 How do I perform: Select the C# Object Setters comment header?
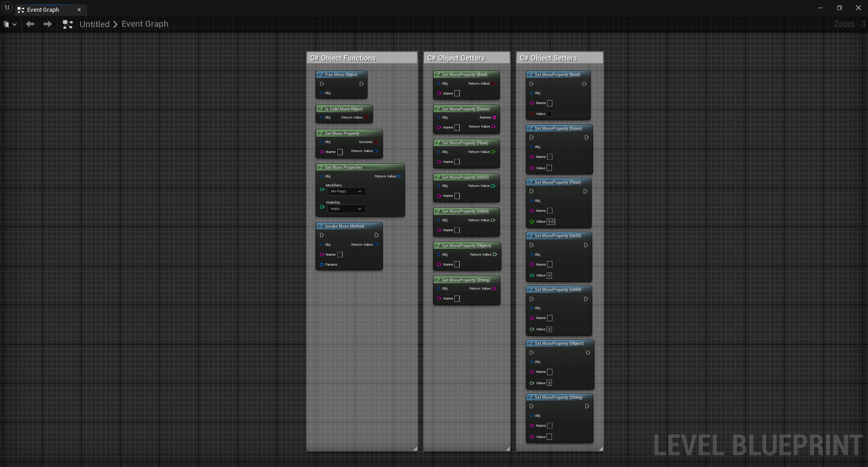(x=560, y=58)
